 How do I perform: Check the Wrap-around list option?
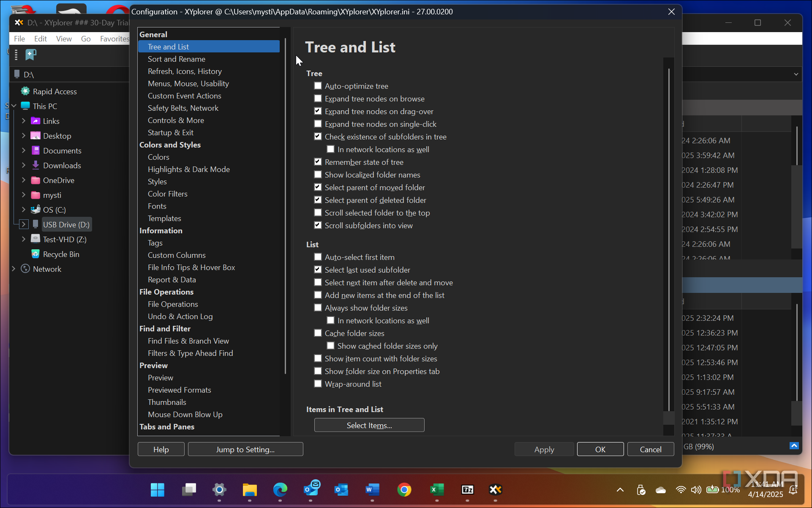318,384
